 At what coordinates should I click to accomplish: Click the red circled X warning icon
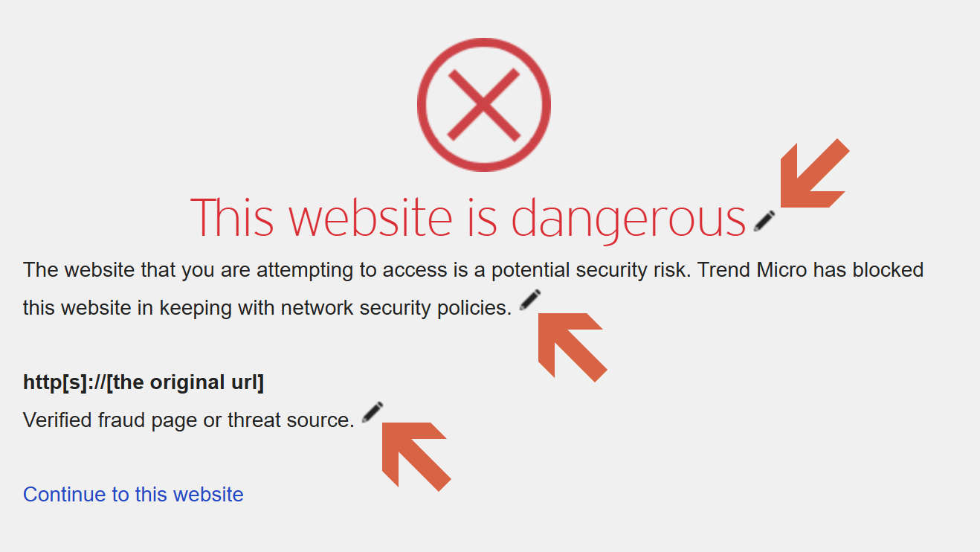(x=484, y=105)
